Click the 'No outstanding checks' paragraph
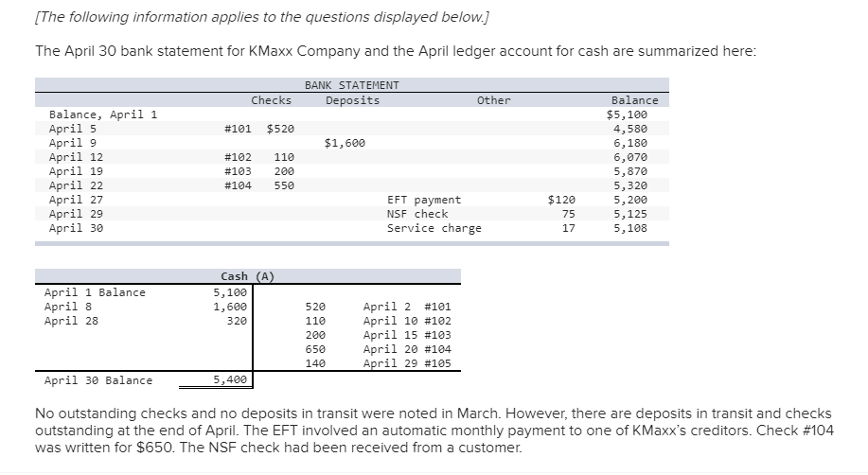 (x=434, y=431)
